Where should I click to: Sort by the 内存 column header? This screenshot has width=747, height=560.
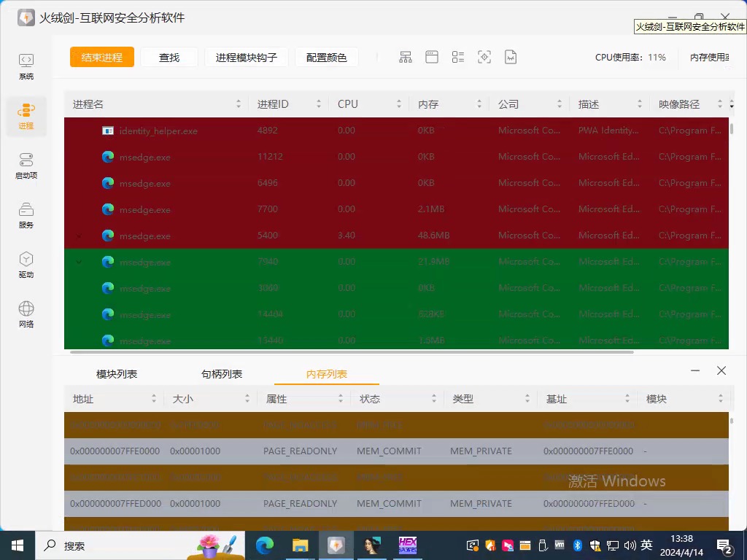click(x=449, y=104)
